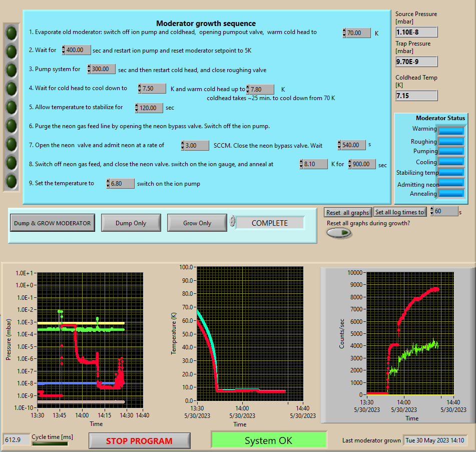Click the neon rate 3.00 SCCM field
476x452 pixels.
pos(197,145)
